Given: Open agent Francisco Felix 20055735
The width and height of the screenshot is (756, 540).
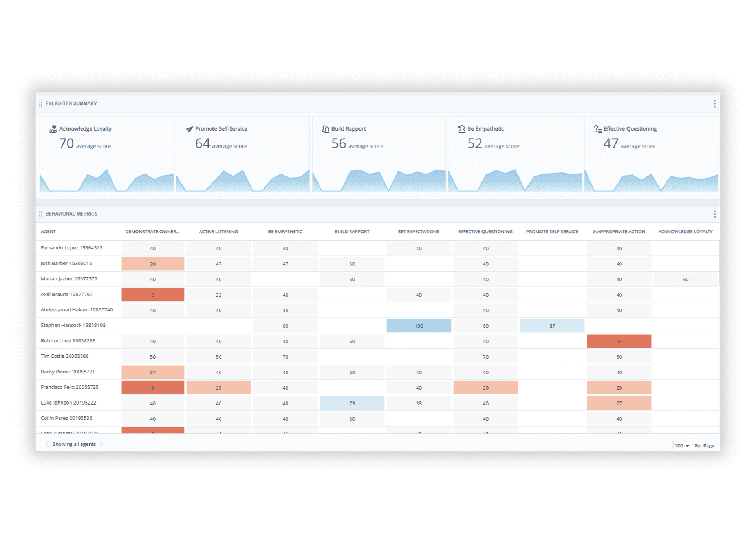Looking at the screenshot, I should (70, 387).
